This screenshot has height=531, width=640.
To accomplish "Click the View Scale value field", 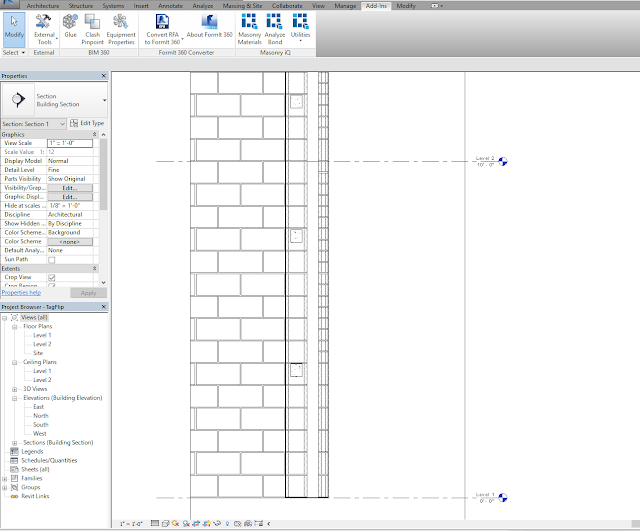I will tap(70, 143).
